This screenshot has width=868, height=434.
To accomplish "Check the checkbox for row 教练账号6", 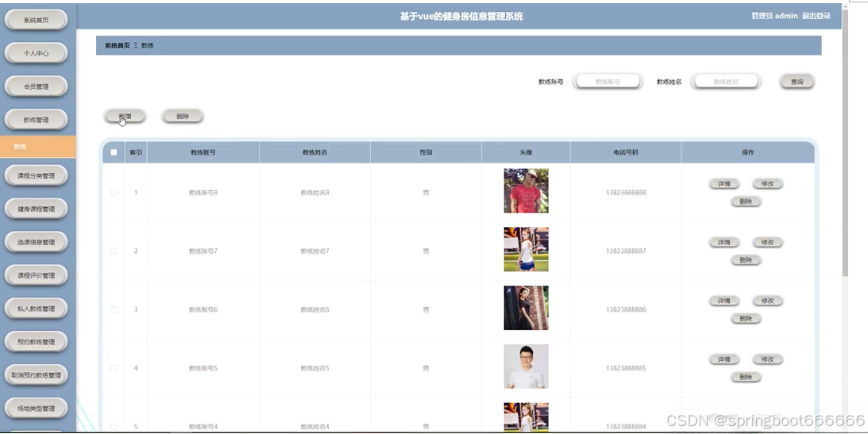I will [114, 309].
